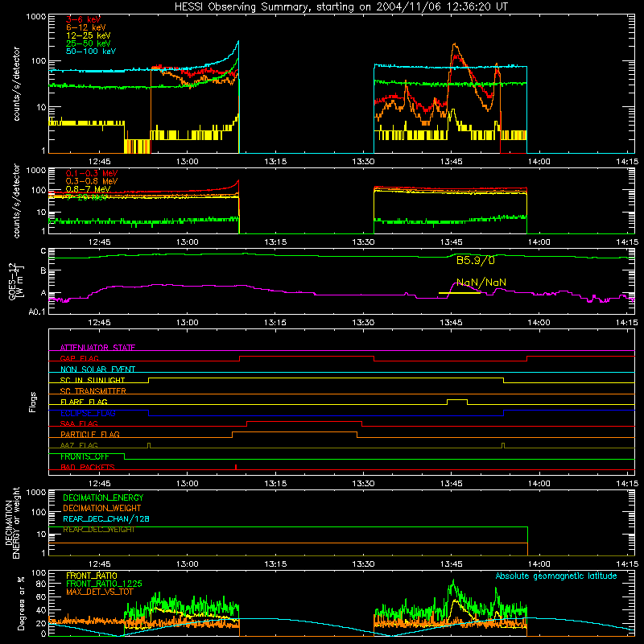Click the cyan spike peak before 13:10 in top panel

tap(237, 43)
